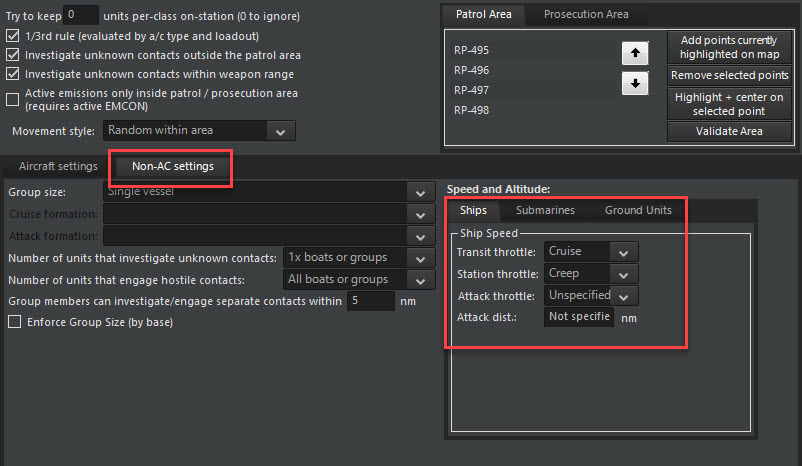802x466 pixels.
Task: Open the Station throttle dropdown
Action: (x=624, y=274)
